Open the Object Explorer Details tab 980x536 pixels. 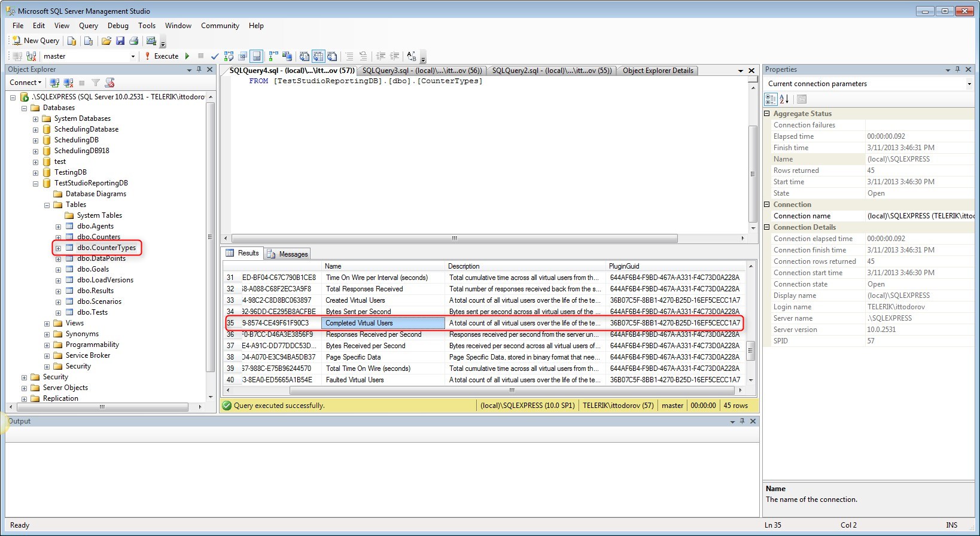click(658, 71)
